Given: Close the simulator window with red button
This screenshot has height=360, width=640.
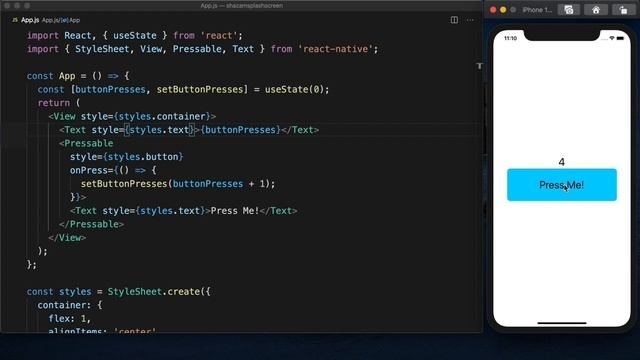Looking at the screenshot, I should tap(493, 10).
